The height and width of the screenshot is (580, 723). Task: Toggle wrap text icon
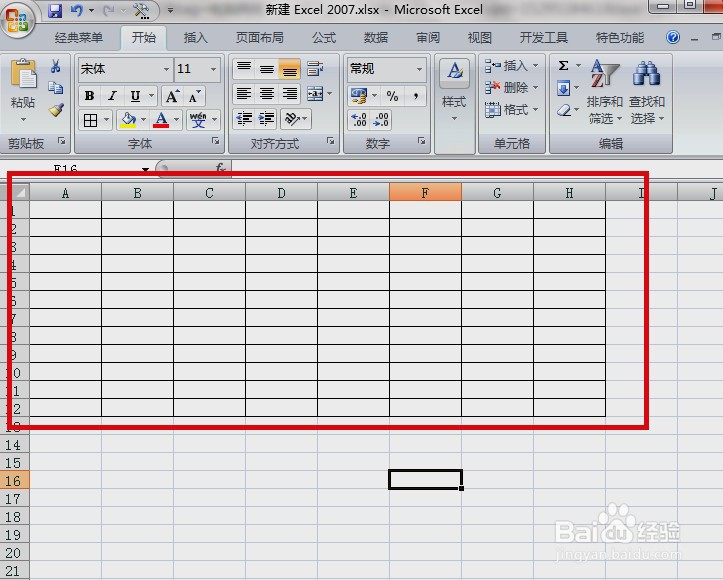[315, 69]
